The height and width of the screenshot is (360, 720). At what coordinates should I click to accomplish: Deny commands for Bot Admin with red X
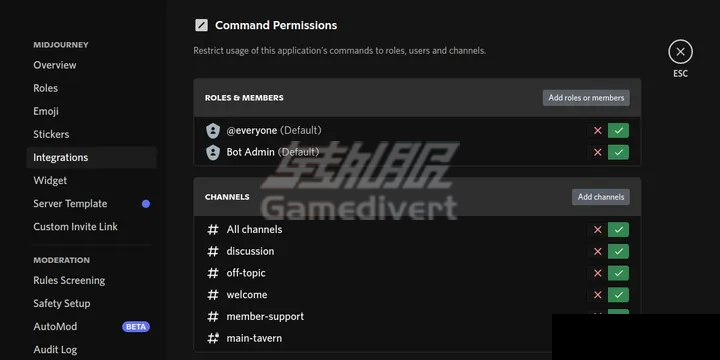(x=597, y=152)
